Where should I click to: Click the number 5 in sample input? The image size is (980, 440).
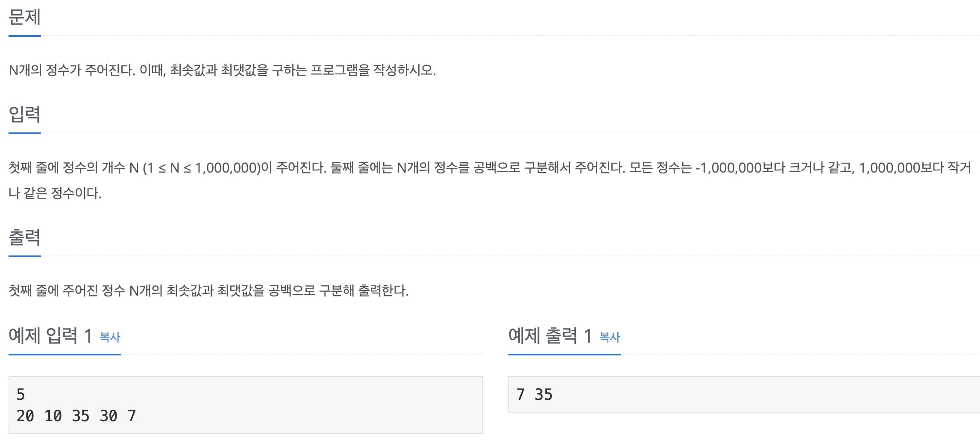[21, 394]
